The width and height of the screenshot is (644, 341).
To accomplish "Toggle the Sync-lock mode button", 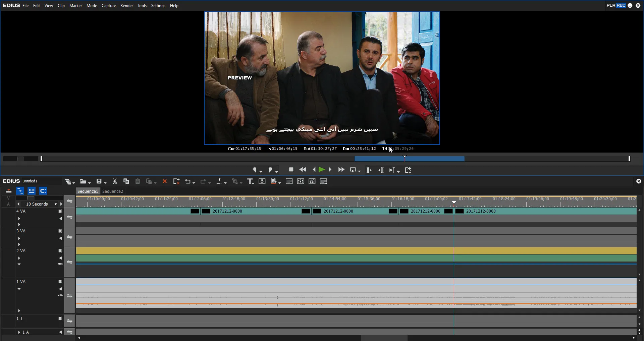I will [x=43, y=191].
